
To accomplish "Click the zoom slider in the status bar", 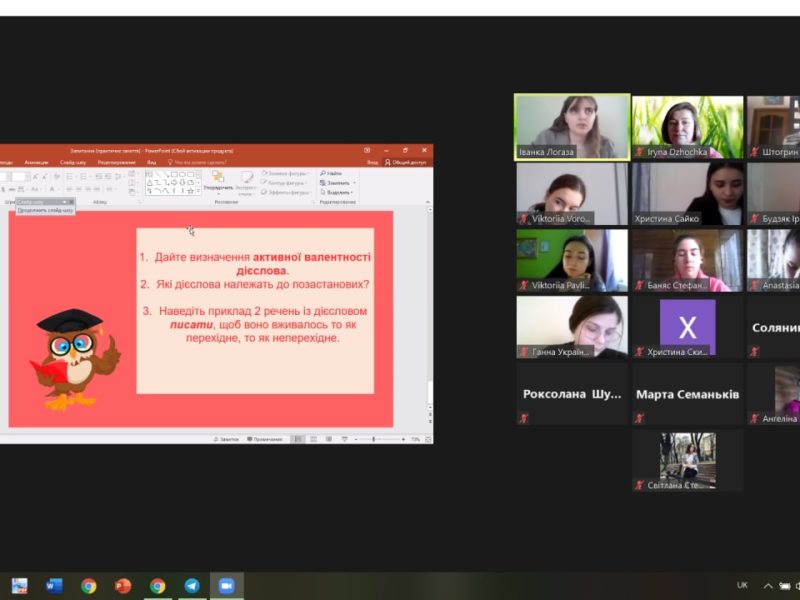I will pos(373,439).
